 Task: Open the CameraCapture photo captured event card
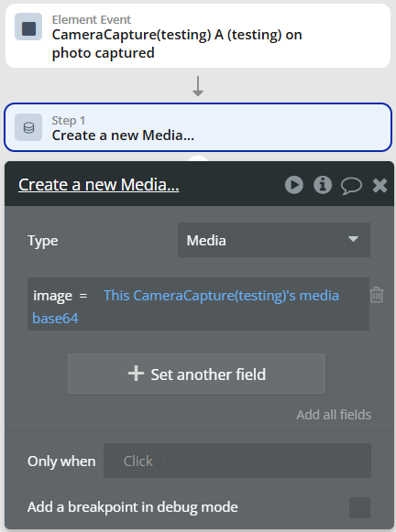(x=198, y=36)
